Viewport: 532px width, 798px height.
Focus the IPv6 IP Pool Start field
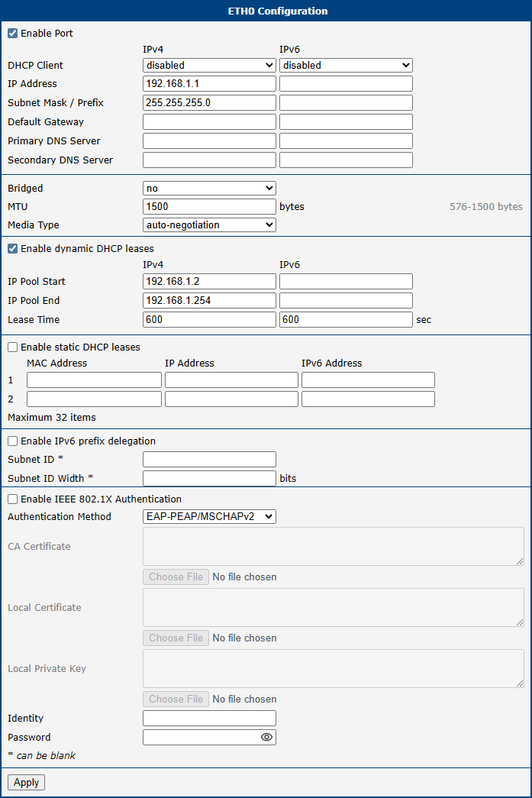[346, 282]
